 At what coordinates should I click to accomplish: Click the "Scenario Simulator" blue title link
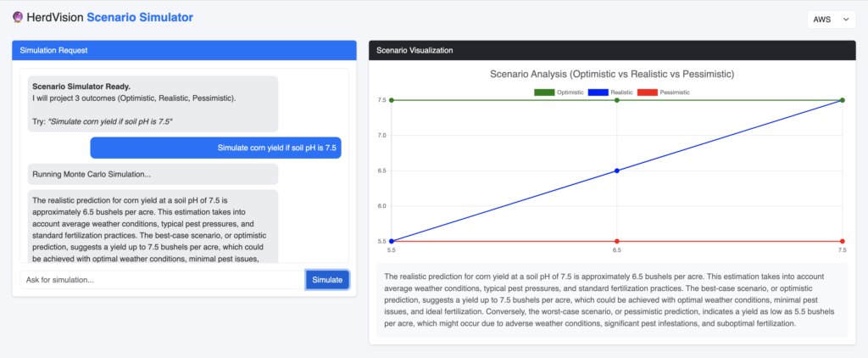pyautogui.click(x=140, y=17)
